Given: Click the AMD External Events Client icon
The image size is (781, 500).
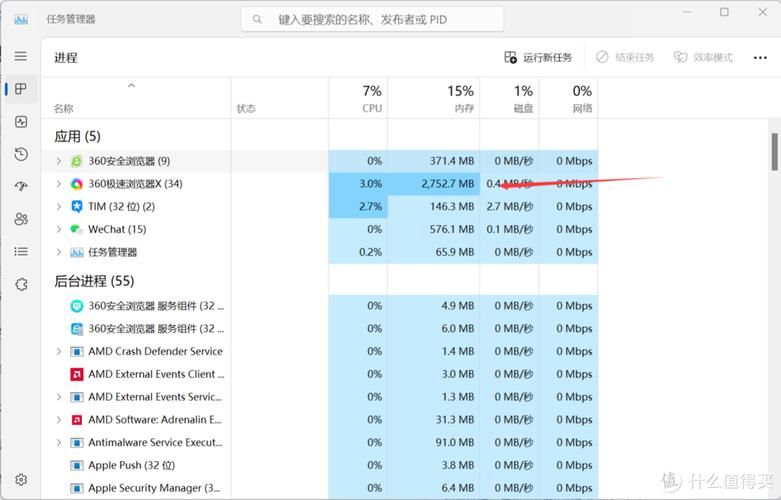Looking at the screenshot, I should [x=76, y=374].
